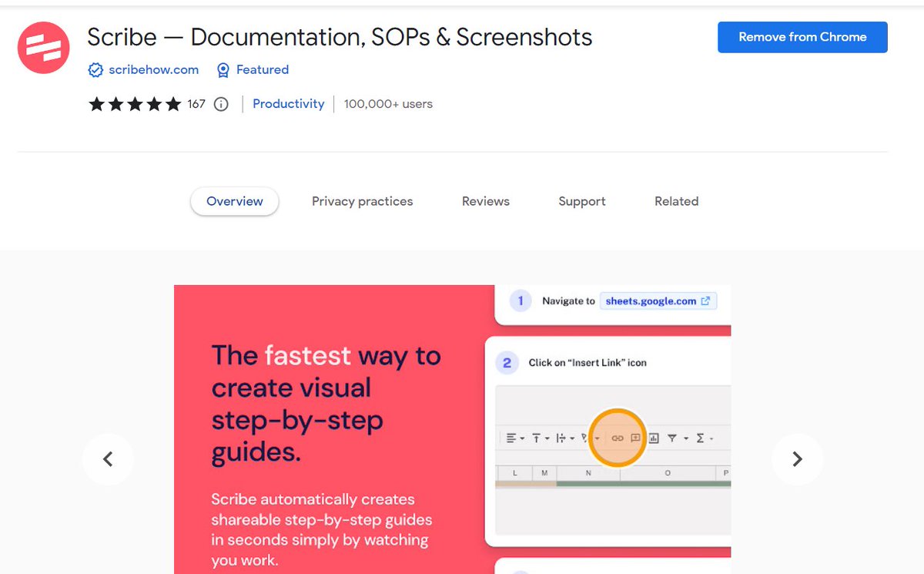Select the Sigma functions icon
Viewport: 924px width, 574px height.
pos(700,438)
